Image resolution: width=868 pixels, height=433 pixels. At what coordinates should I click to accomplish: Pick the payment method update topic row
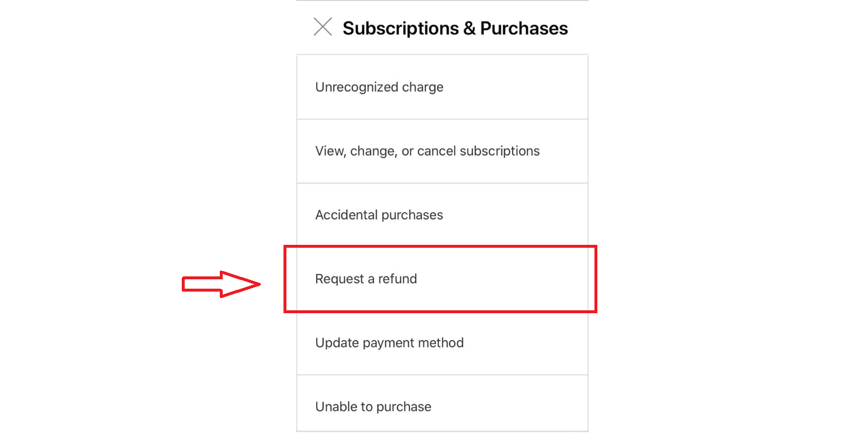[x=442, y=343]
